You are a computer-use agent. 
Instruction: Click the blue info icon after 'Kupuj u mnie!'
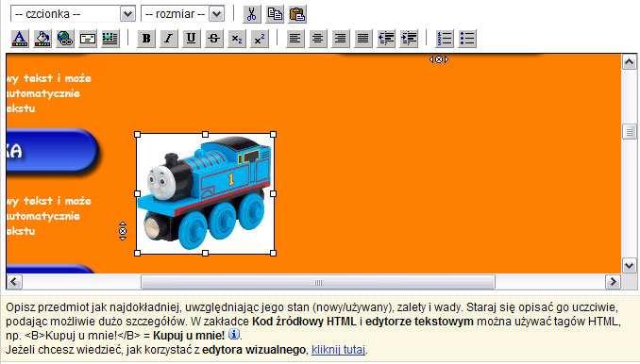(x=233, y=334)
